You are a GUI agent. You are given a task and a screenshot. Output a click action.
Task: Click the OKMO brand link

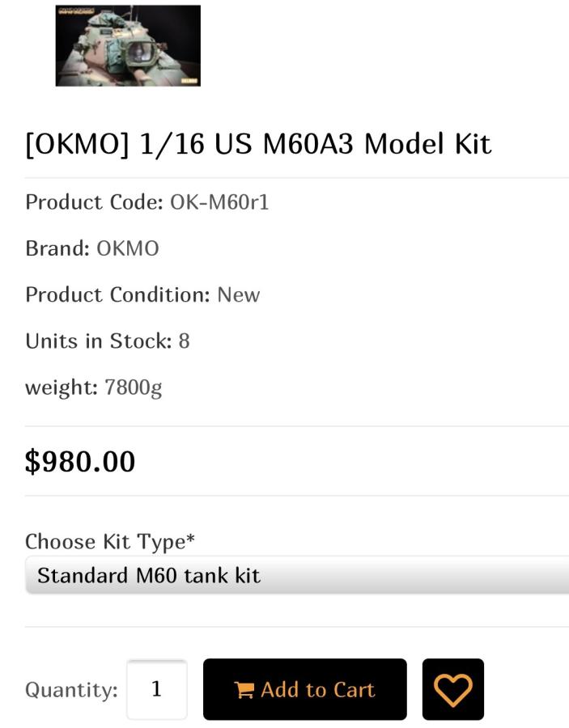click(128, 248)
